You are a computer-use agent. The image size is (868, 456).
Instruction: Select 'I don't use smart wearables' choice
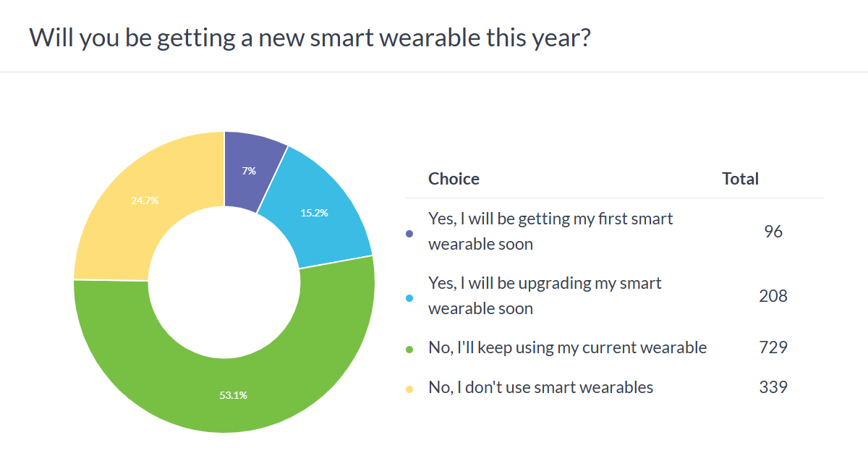[x=540, y=387]
